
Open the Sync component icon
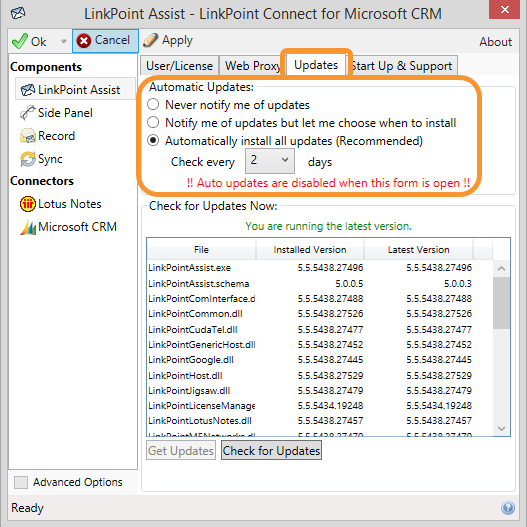coord(28,159)
